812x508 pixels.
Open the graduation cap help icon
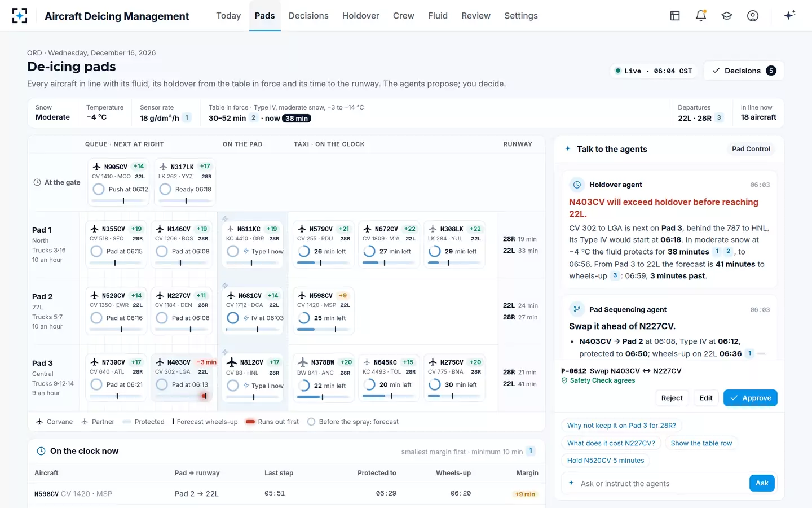(727, 16)
